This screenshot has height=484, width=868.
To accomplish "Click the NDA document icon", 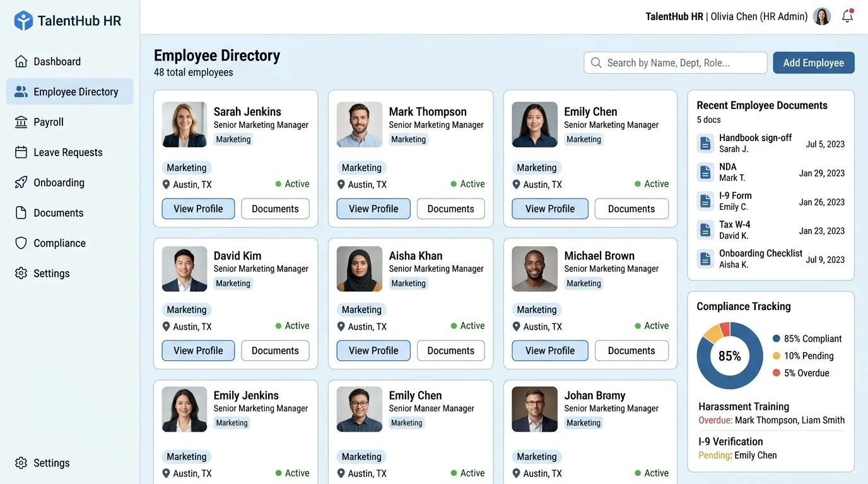I will (705, 173).
